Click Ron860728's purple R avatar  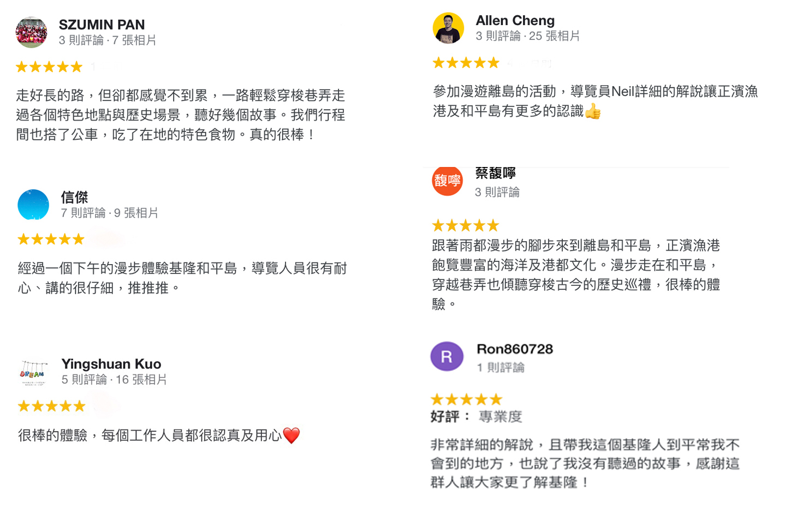click(x=447, y=356)
